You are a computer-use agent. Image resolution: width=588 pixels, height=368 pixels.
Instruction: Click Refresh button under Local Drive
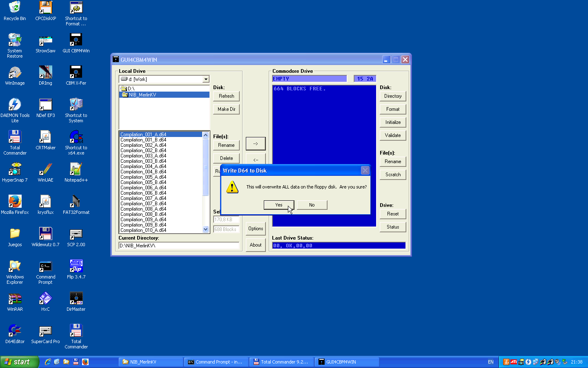227,96
